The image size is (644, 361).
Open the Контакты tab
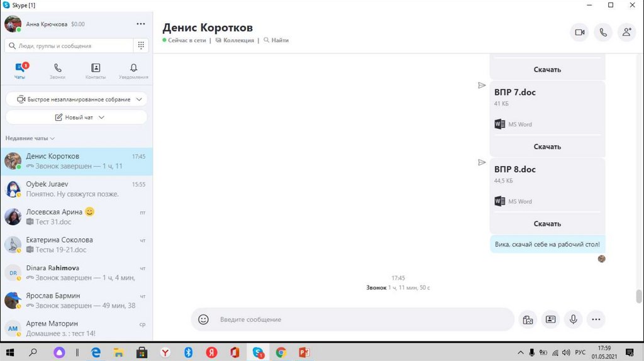[x=96, y=71]
